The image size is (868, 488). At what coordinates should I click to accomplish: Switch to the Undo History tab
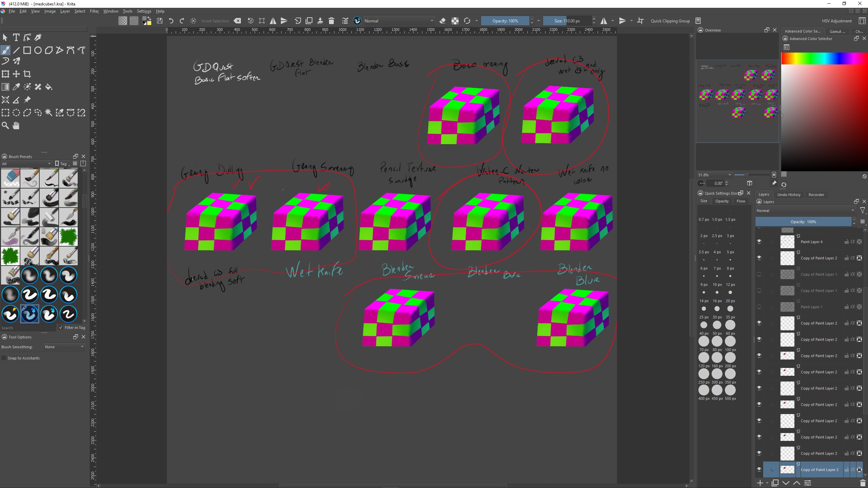(788, 195)
